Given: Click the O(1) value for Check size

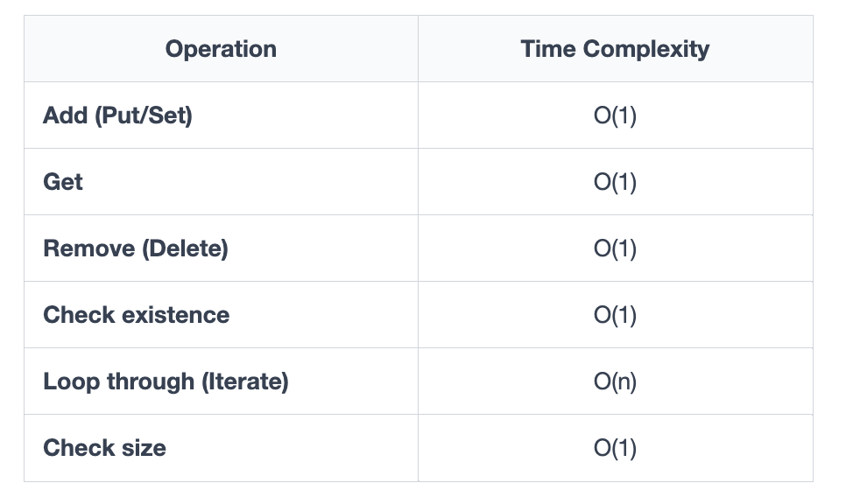Looking at the screenshot, I should tap(615, 448).
